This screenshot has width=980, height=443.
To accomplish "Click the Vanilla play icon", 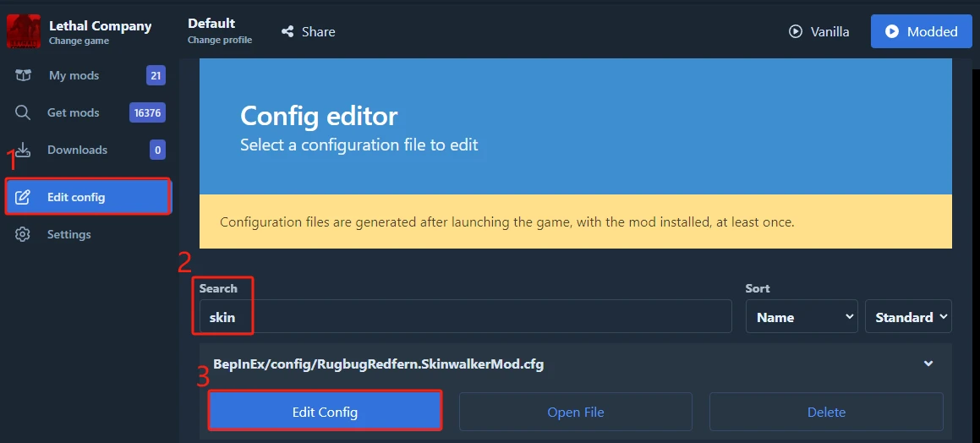I will pyautogui.click(x=795, y=31).
